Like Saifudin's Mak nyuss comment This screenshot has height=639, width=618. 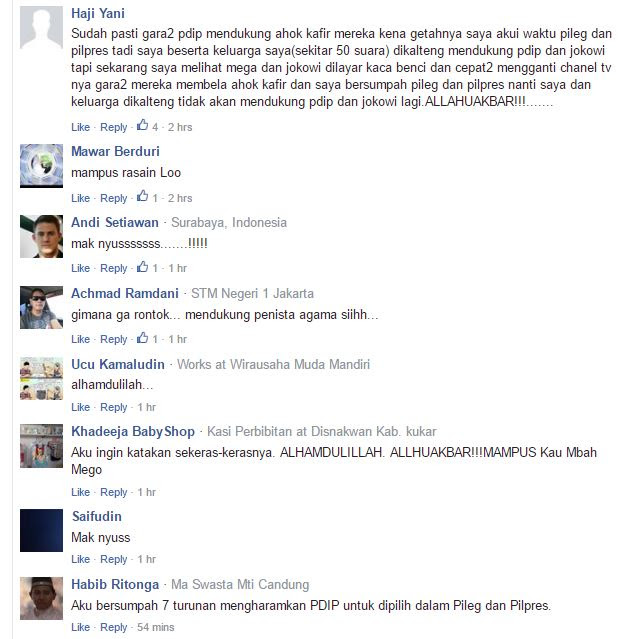tap(80, 559)
